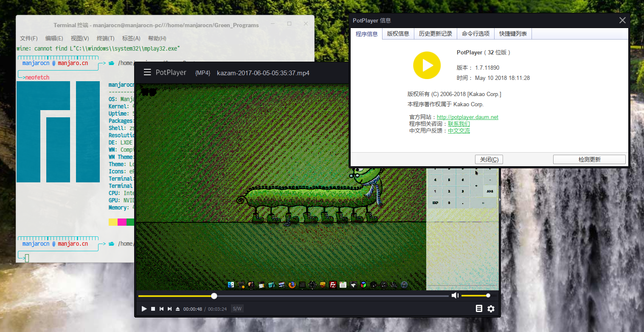Click the 关闭(C) button in the info dialog

point(489,159)
